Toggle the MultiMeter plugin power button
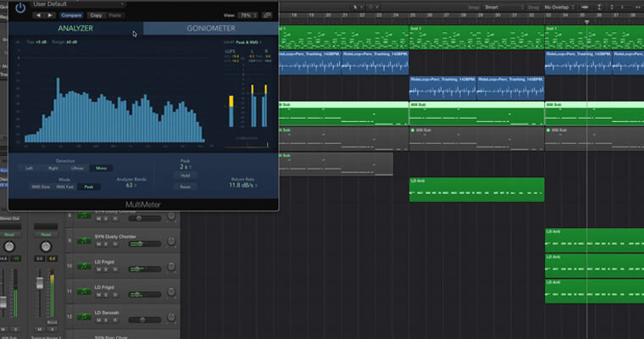Image resolution: width=644 pixels, height=339 pixels. [20, 8]
